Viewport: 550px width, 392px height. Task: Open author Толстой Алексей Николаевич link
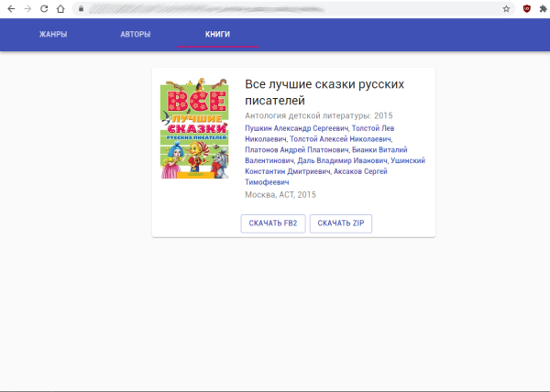point(340,139)
